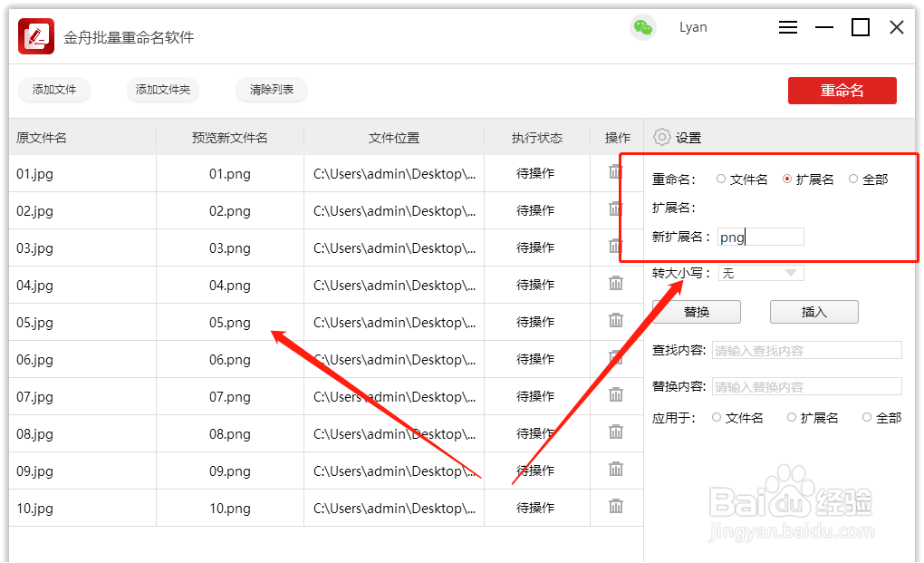Open the hamburger menu icon
The width and height of the screenshot is (924, 563).
click(x=787, y=27)
